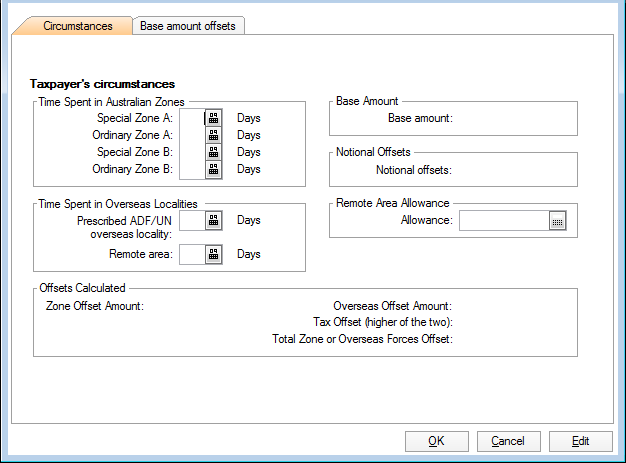Focus the Prescribed ADF/UN overseas locality field

(x=191, y=221)
